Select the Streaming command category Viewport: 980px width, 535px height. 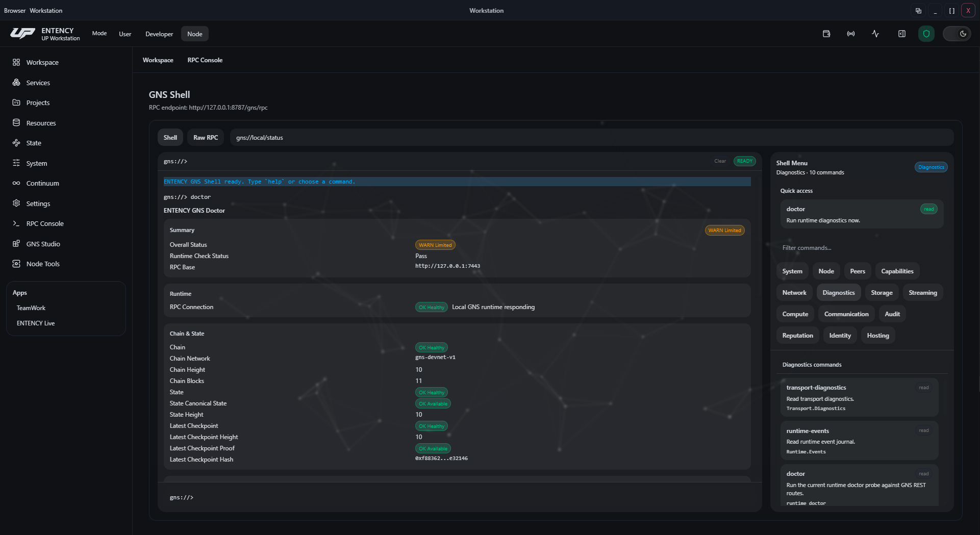(923, 293)
